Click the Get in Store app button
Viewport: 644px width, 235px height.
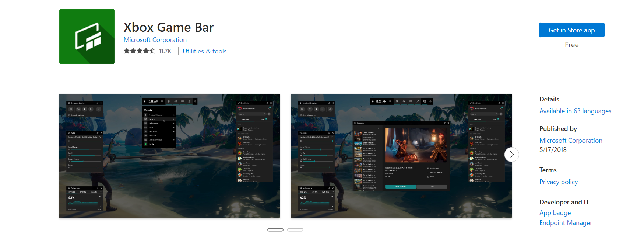(x=571, y=30)
